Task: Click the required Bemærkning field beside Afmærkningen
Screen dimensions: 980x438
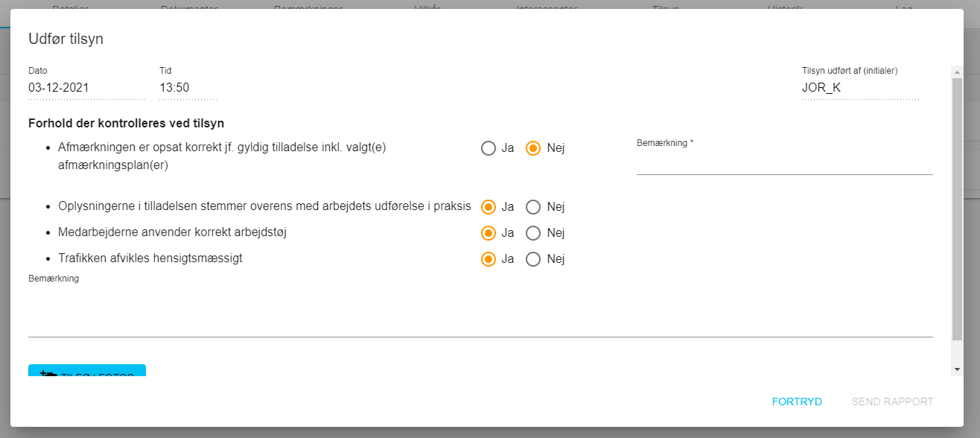Action: (784, 163)
